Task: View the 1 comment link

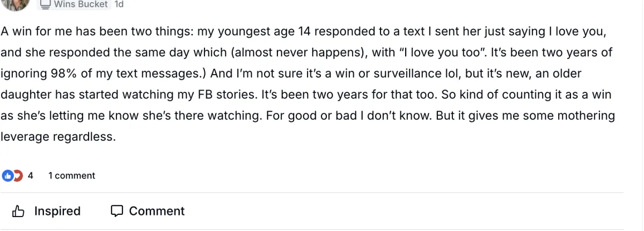Action: [x=71, y=176]
